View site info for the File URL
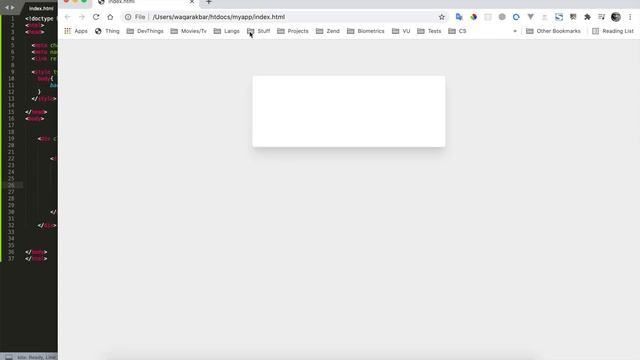This screenshot has width=640, height=360. [128, 17]
